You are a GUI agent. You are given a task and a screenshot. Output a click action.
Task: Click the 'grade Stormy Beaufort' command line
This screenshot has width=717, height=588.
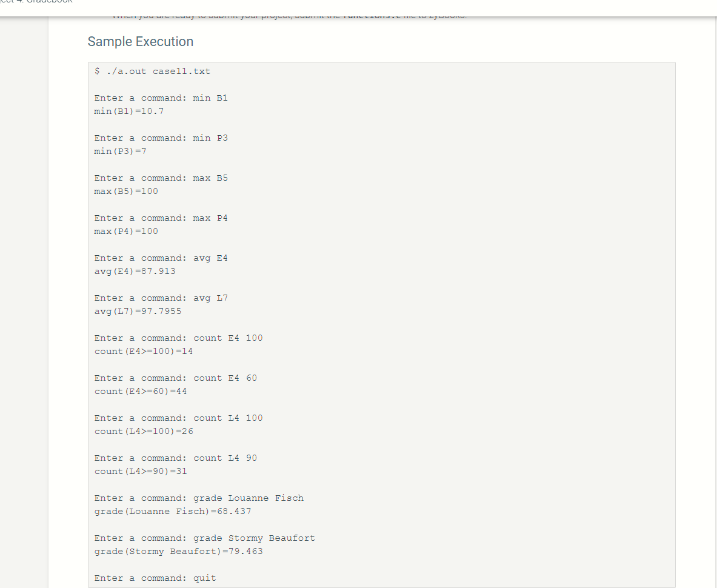pos(205,538)
